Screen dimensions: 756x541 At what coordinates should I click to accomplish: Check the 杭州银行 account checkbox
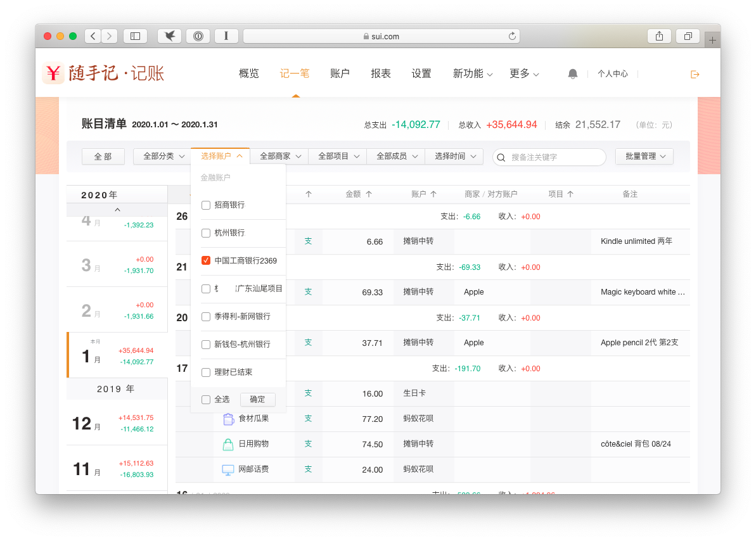coord(206,233)
